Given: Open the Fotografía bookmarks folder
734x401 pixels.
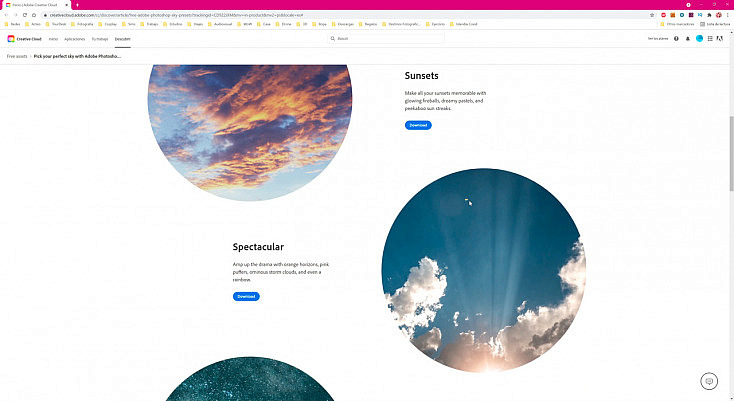Looking at the screenshot, I should point(82,24).
